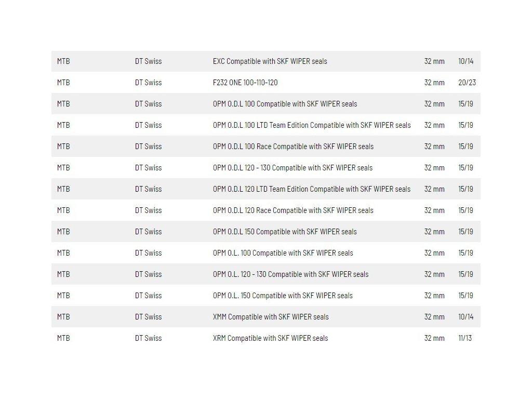Click the 10/14 value in the XMM row

point(465,317)
